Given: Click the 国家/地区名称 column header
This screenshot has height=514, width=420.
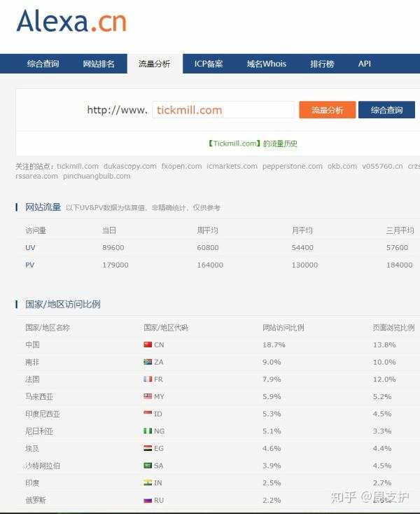Looking at the screenshot, I should point(48,328).
